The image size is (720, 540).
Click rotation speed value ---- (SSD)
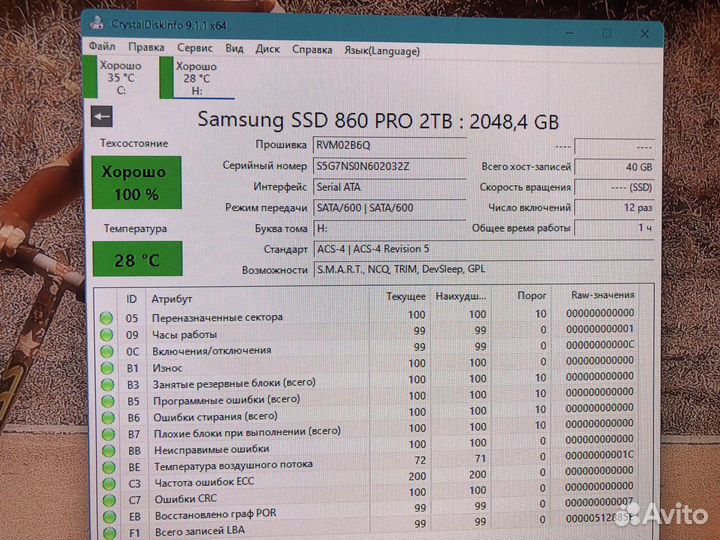click(614, 187)
